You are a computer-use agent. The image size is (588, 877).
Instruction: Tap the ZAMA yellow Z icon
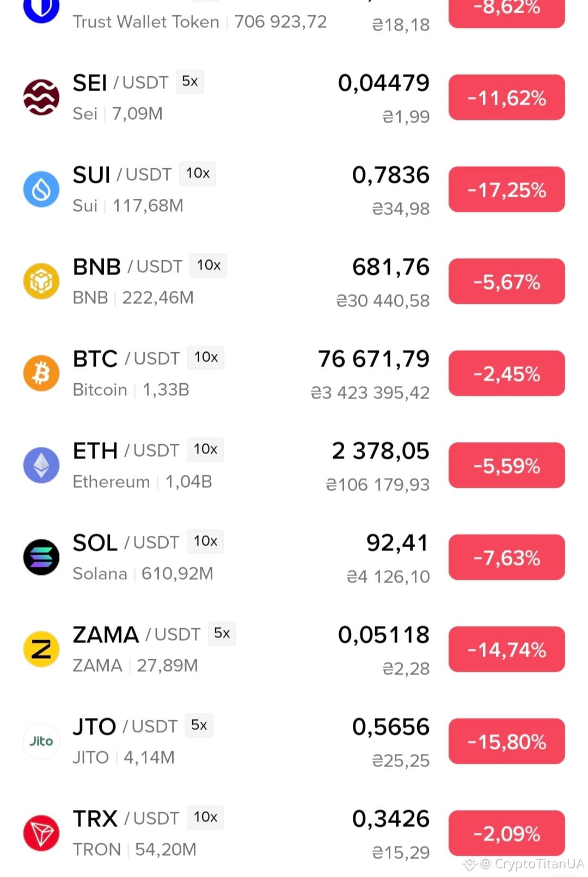(x=41, y=649)
